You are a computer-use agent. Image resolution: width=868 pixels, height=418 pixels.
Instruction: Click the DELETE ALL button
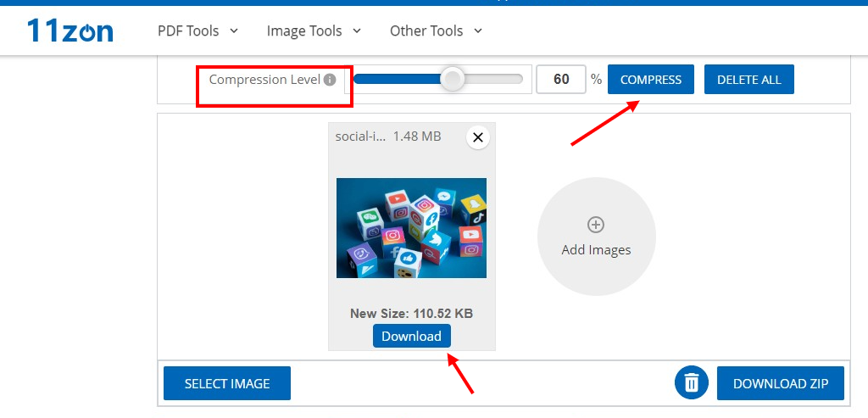click(749, 80)
